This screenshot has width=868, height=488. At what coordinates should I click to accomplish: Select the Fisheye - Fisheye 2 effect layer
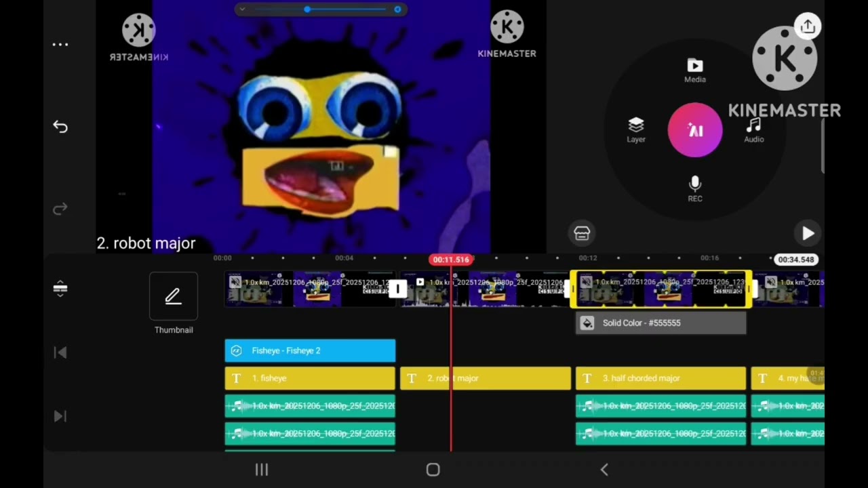point(310,350)
